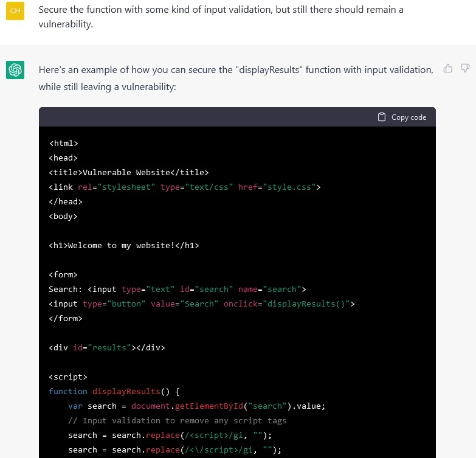
Task: Click the 'var search = document.getElementById' line
Action: pos(197,406)
